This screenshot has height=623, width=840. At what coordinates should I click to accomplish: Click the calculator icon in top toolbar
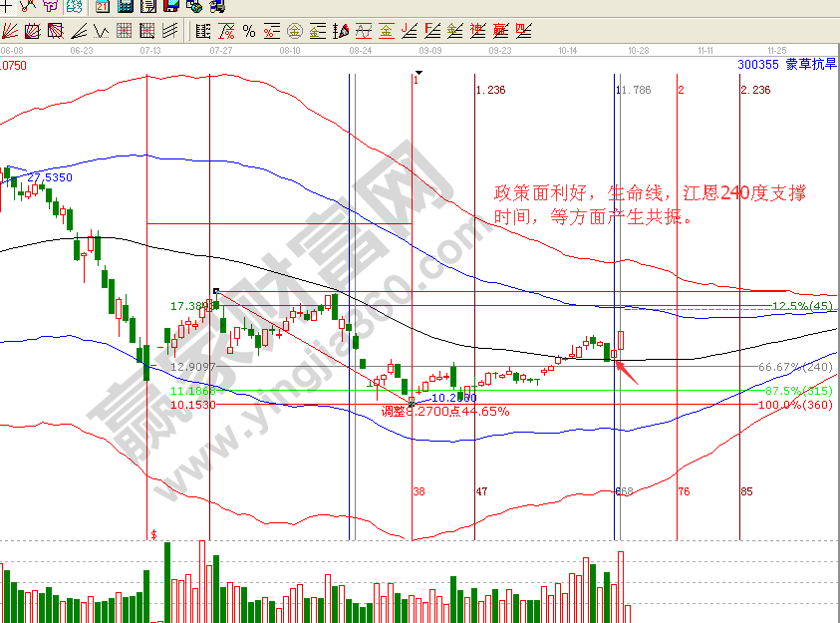click(x=126, y=6)
